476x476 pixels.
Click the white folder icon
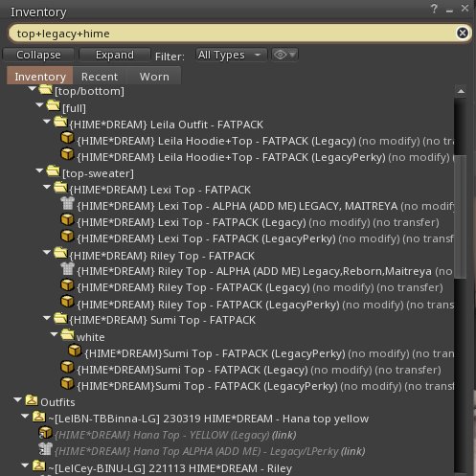68,334
